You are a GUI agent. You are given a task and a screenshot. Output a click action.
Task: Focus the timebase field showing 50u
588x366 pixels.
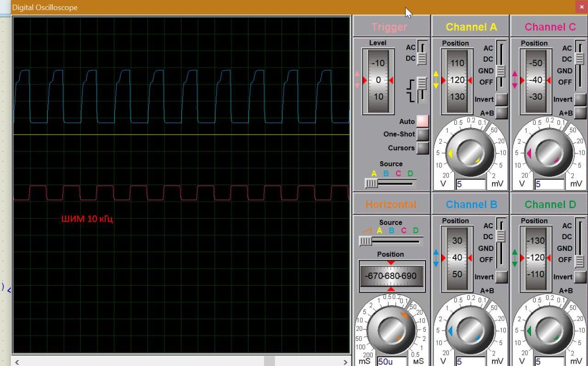point(392,361)
